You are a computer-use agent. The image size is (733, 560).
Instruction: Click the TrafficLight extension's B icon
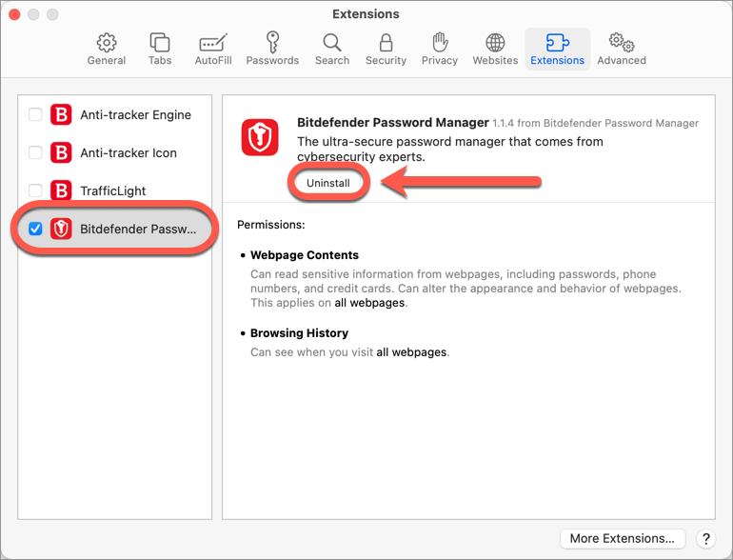coord(61,190)
